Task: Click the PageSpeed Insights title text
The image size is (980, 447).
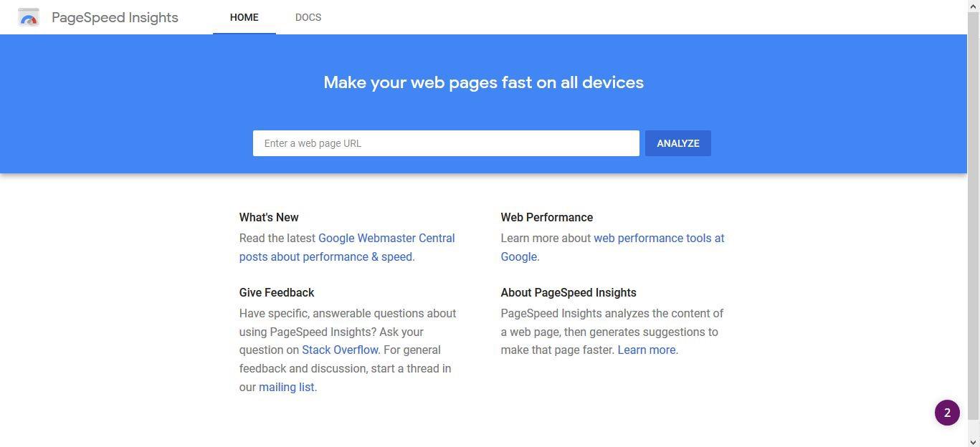Action: tap(115, 18)
